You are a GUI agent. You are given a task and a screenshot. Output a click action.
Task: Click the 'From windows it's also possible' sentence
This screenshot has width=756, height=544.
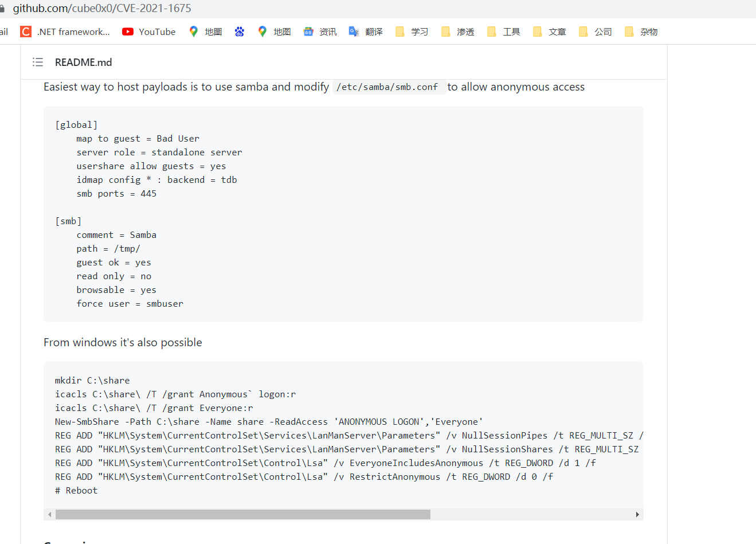point(123,342)
